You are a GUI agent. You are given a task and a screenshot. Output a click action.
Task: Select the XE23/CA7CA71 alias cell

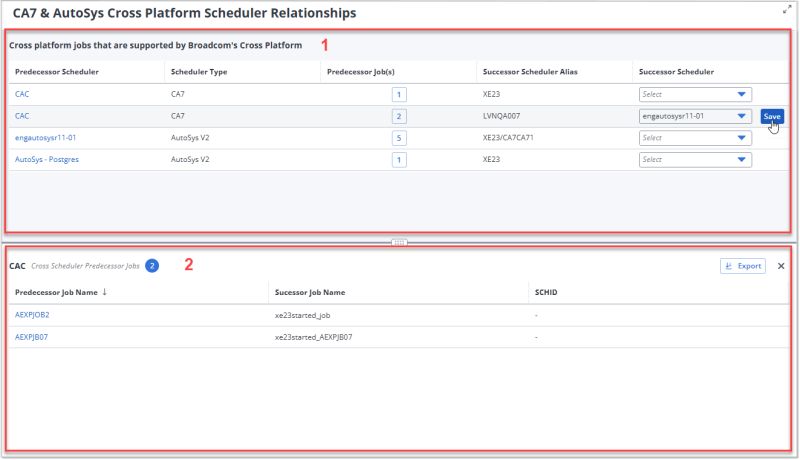508,138
